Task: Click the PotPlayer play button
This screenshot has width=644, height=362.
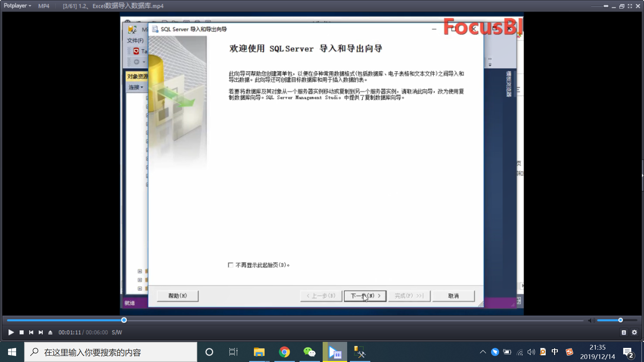Action: pyautogui.click(x=11, y=332)
